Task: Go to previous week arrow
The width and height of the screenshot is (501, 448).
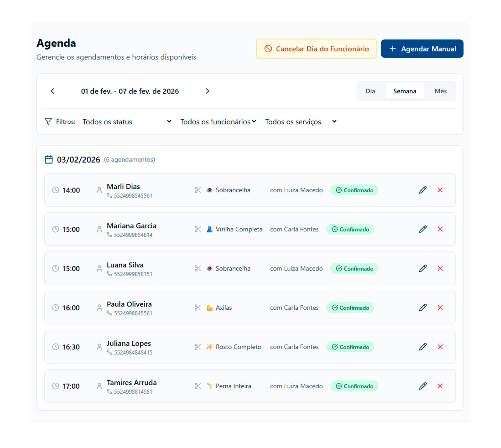Action: coord(52,91)
